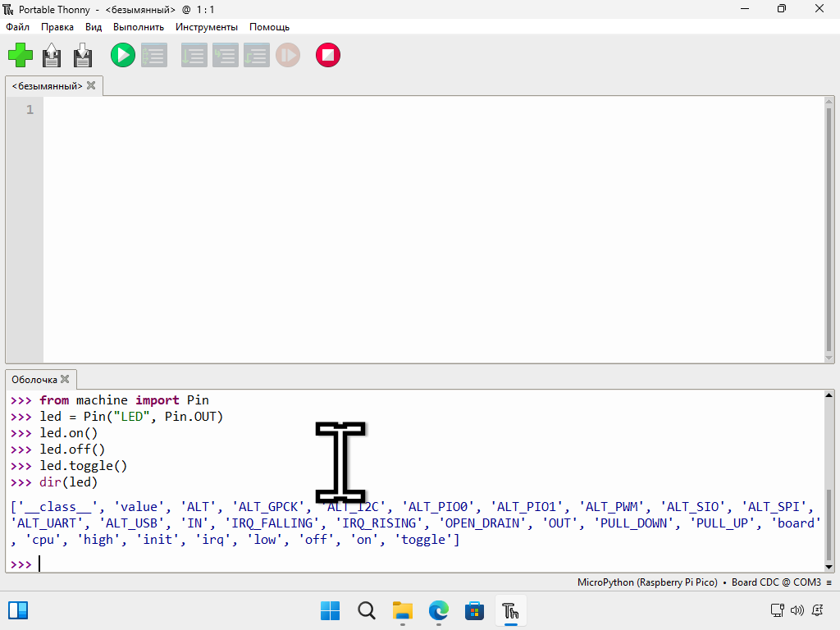The height and width of the screenshot is (630, 840).
Task: Click 'ALT_PWM' in the dir output
Action: click(612, 507)
